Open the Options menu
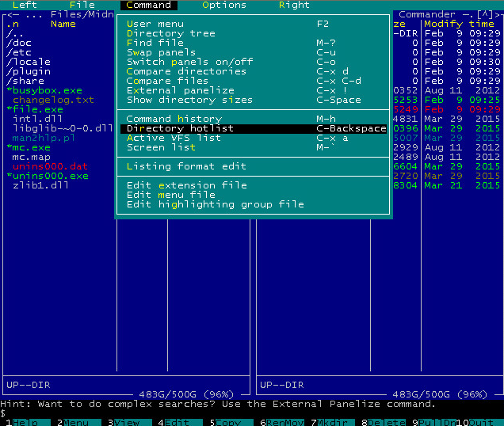 224,5
